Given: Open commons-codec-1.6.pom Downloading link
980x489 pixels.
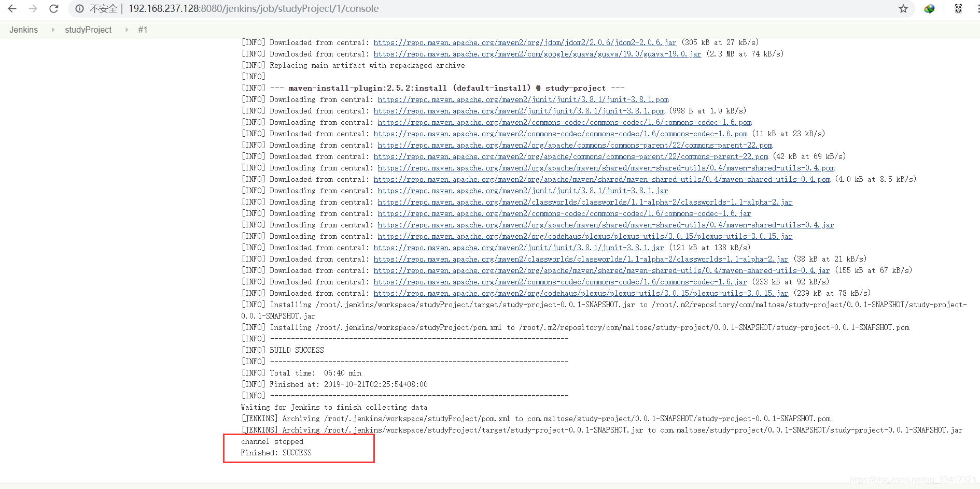Looking at the screenshot, I should click(x=565, y=122).
